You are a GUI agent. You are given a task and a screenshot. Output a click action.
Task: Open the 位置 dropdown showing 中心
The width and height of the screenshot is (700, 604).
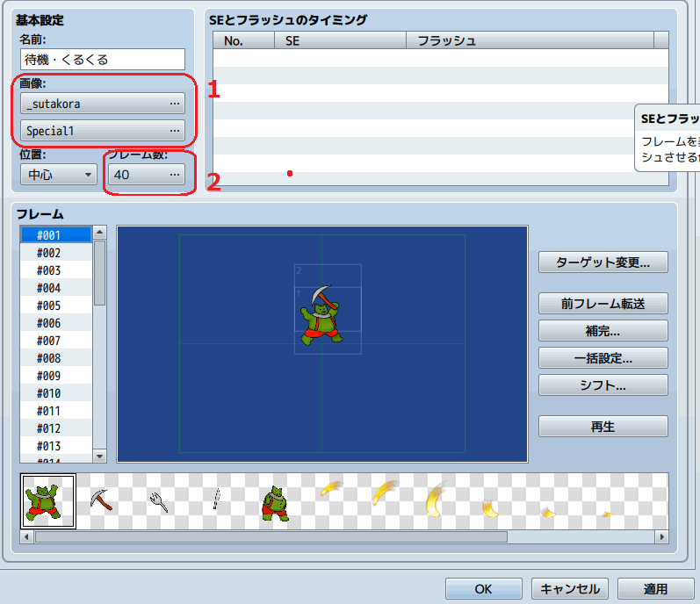[x=59, y=175]
